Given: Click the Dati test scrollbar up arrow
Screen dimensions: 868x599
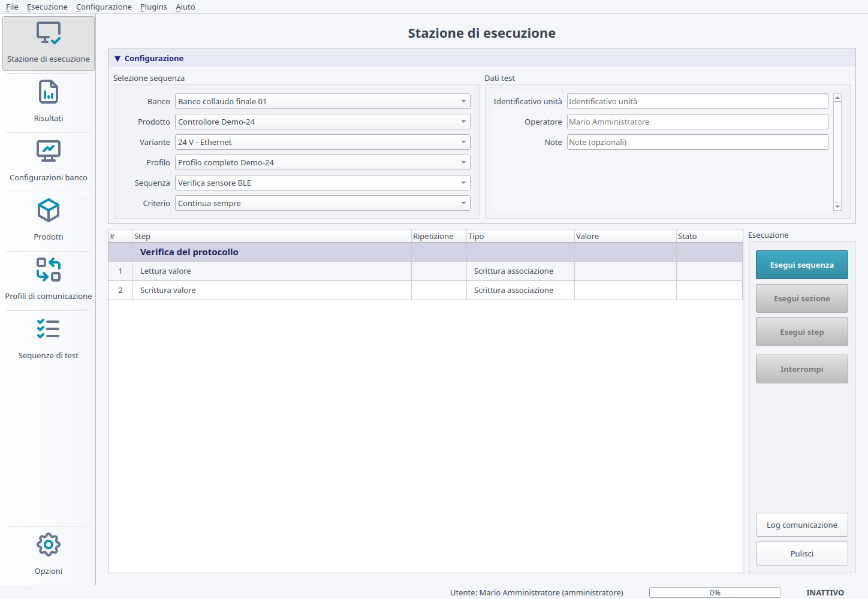Looking at the screenshot, I should 837,98.
